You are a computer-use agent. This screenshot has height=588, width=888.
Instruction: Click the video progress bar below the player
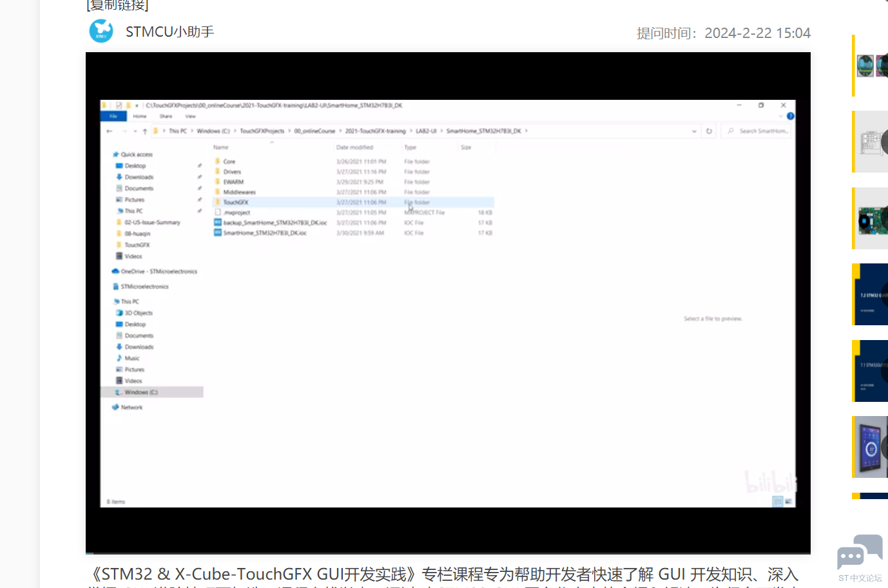448,553
